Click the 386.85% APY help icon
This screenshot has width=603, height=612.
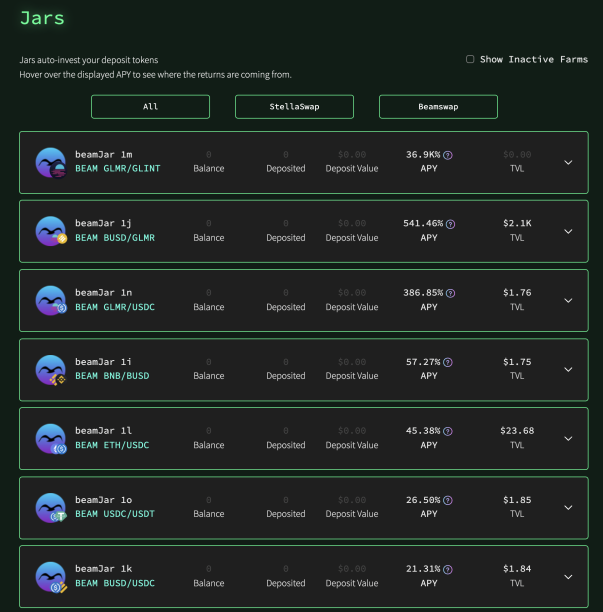pyautogui.click(x=450, y=293)
